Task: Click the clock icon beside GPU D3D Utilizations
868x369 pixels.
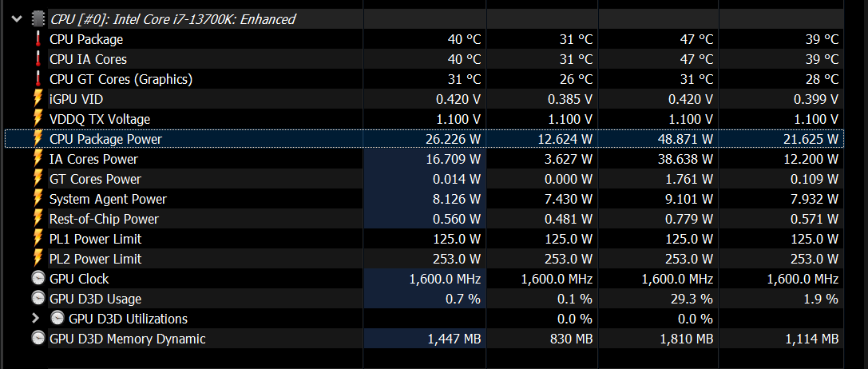Action: [x=57, y=318]
